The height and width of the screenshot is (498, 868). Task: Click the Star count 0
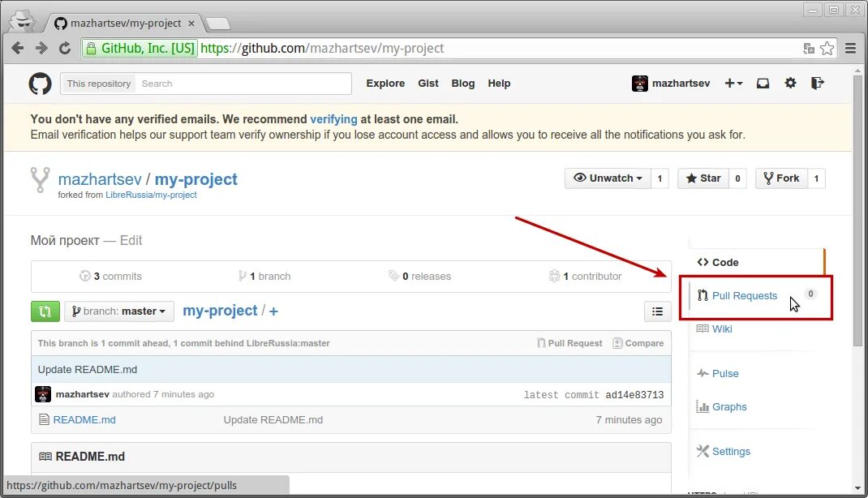pyautogui.click(x=737, y=178)
